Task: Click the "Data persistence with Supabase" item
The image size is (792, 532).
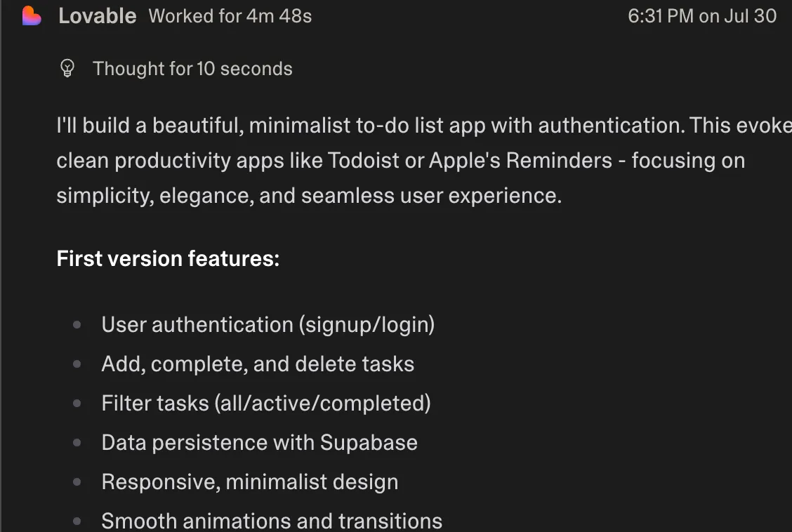Action: (x=259, y=442)
